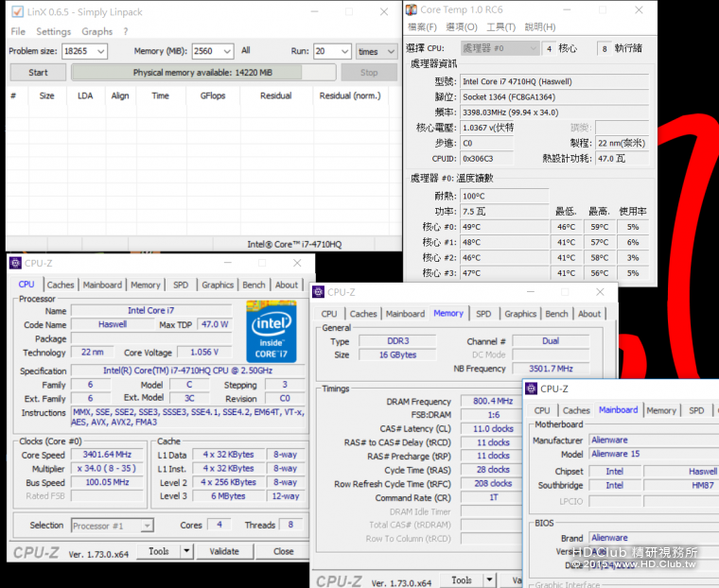Switch to the Caches tab in the leftmost CPU-Z window
The height and width of the screenshot is (588, 719).
[61, 285]
